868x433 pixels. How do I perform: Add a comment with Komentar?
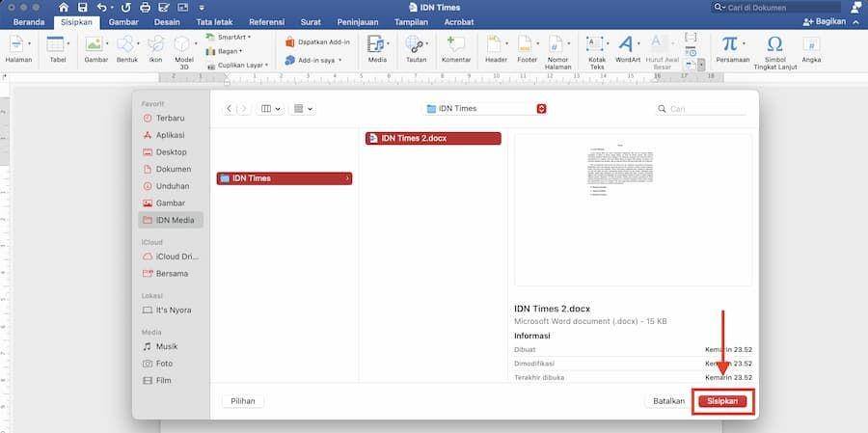point(456,49)
